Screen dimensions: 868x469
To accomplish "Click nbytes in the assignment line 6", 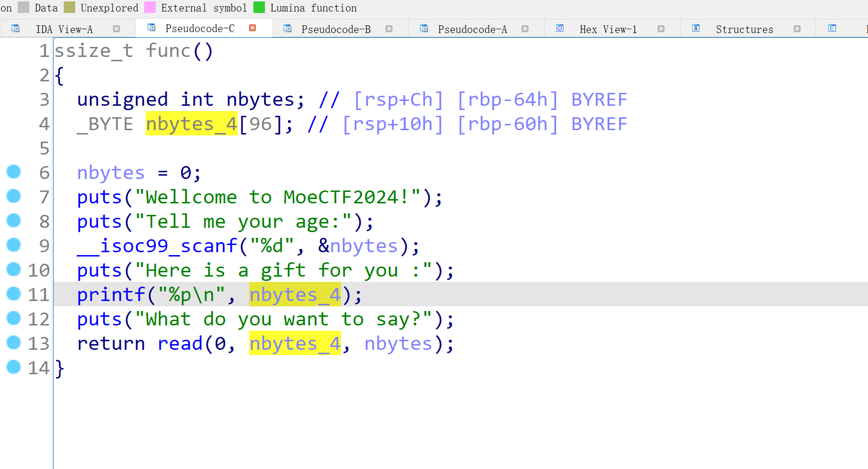I will pos(111,173).
